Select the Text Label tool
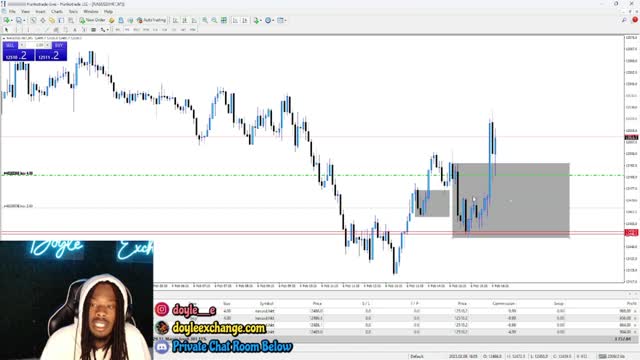Viewport: 640px width, 360px height. pyautogui.click(x=84, y=30)
